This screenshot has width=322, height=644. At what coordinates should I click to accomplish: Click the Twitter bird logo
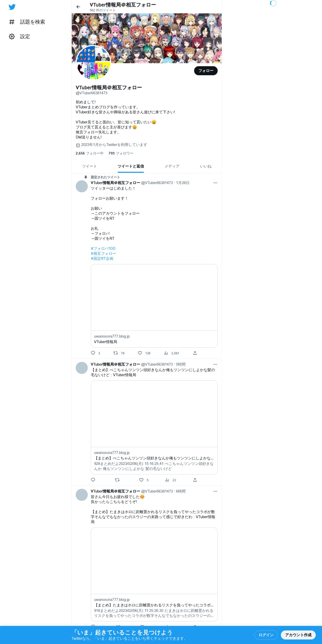click(12, 7)
